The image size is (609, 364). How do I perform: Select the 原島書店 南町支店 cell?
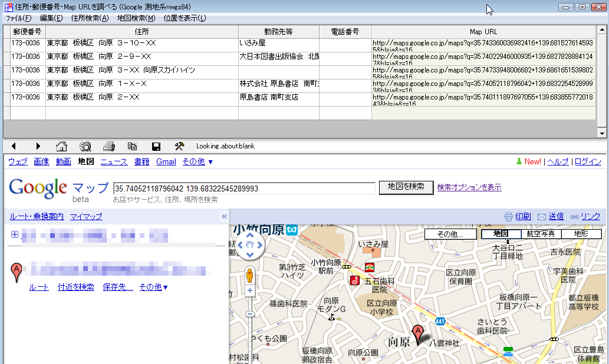point(279,100)
